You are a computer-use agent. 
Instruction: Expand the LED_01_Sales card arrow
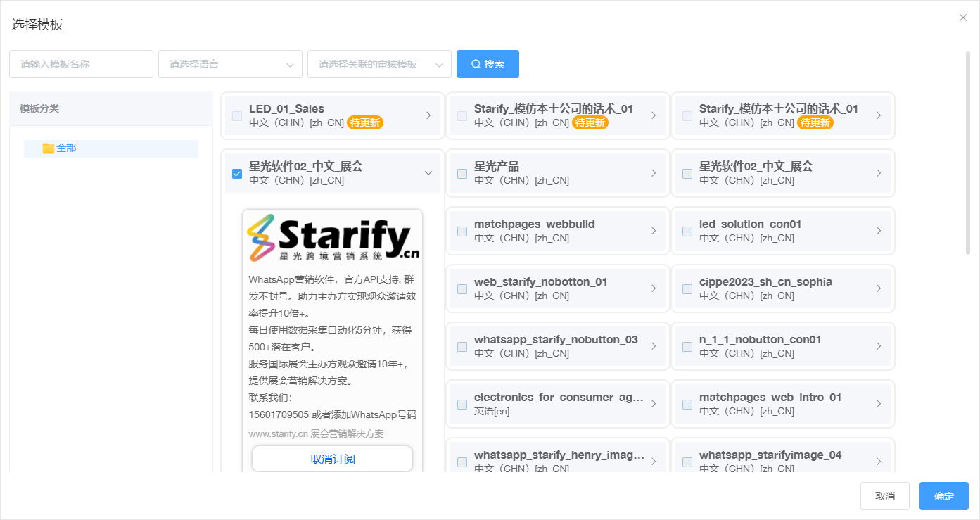[x=428, y=115]
